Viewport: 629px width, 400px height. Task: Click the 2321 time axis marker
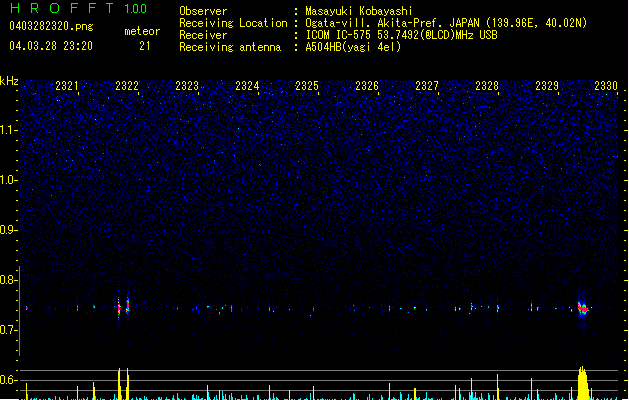tap(67, 86)
